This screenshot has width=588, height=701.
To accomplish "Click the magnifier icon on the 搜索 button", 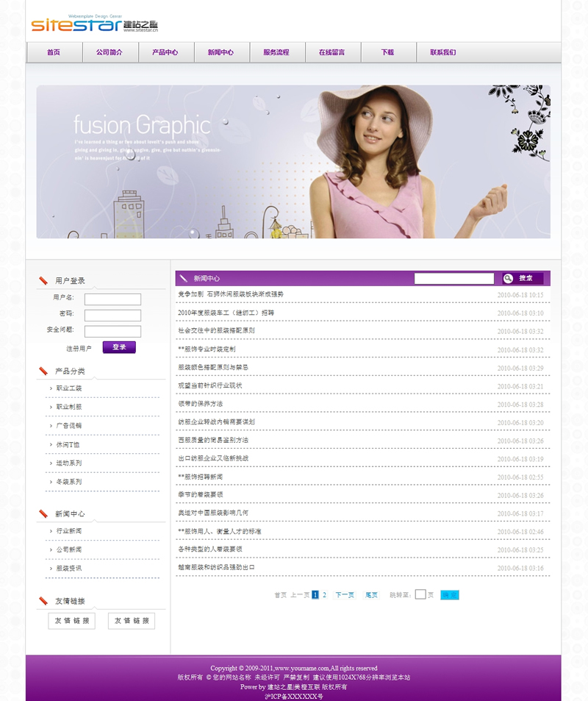I will tap(508, 278).
